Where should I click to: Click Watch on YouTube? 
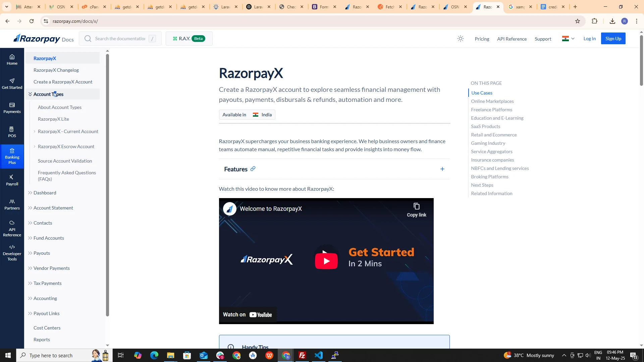click(x=248, y=314)
